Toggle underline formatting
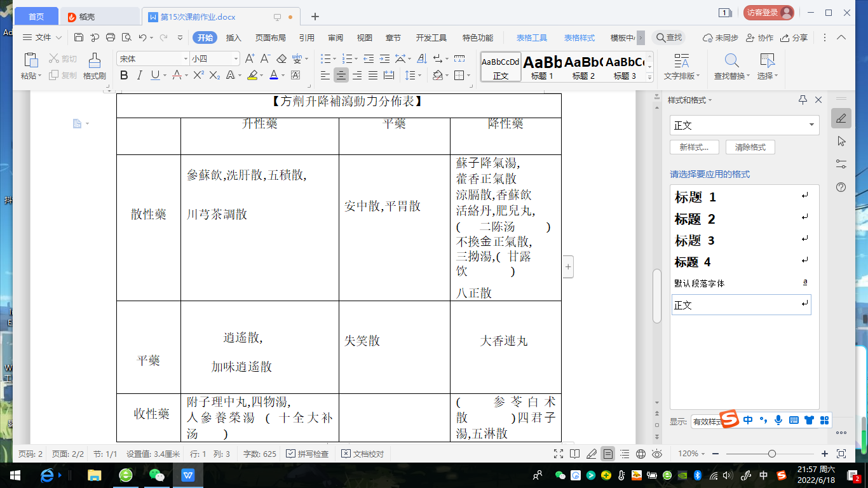This screenshot has height=488, width=868. click(x=156, y=76)
